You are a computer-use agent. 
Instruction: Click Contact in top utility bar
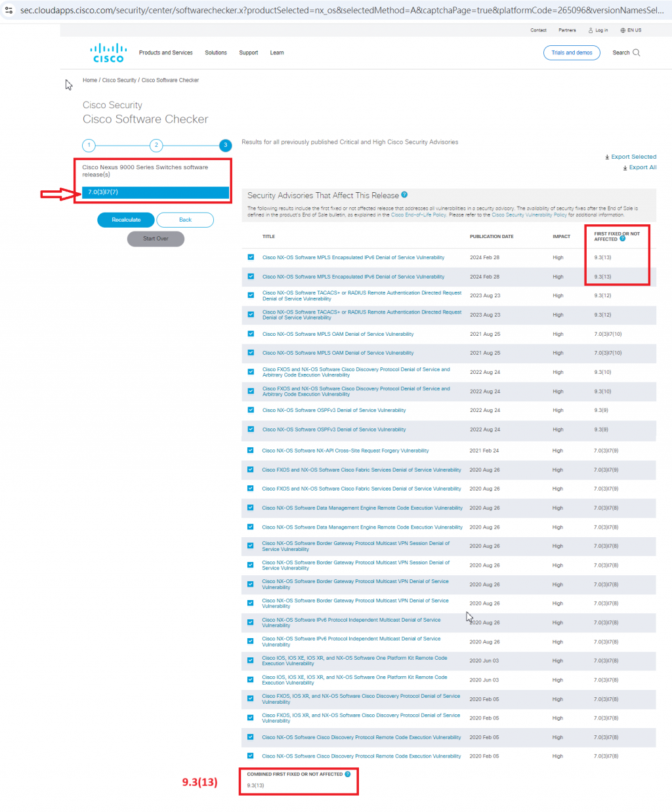pos(538,30)
